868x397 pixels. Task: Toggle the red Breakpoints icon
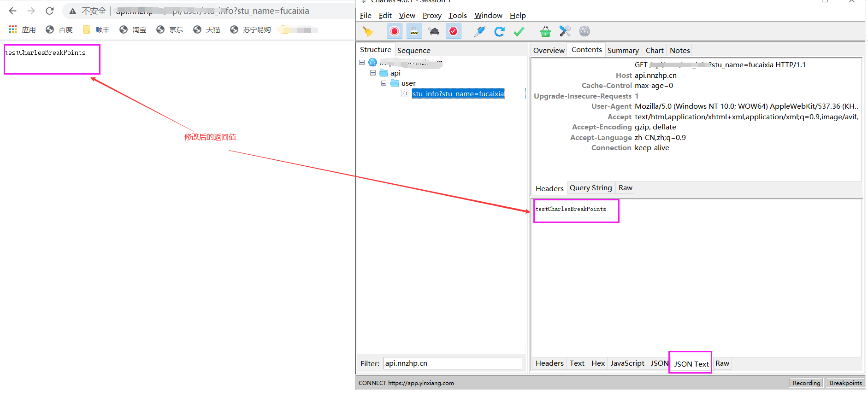(x=454, y=31)
